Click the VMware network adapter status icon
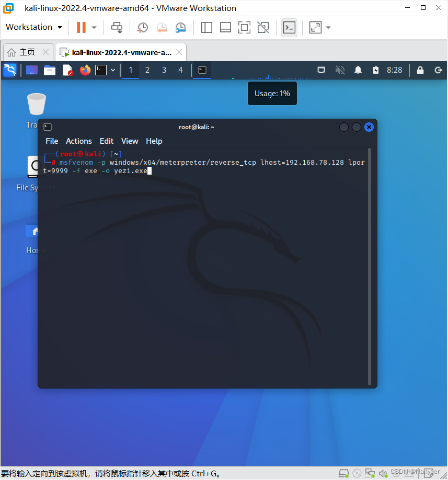 coord(370,473)
